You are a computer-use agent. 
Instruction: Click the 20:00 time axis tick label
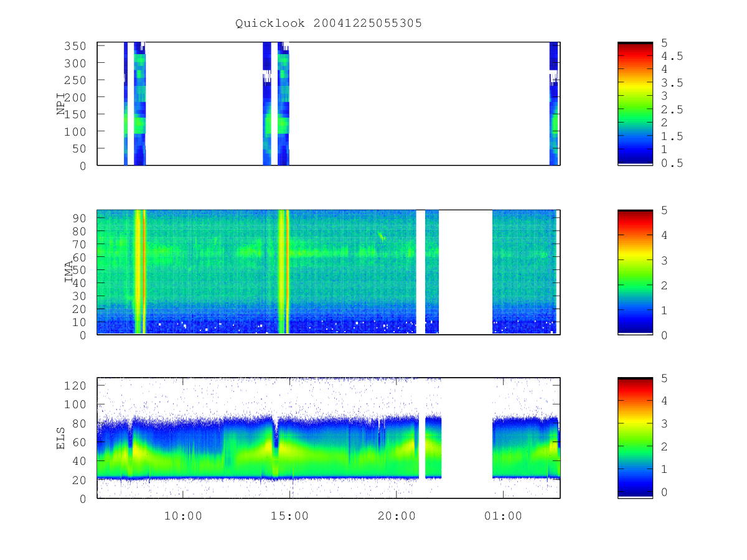pos(397,516)
